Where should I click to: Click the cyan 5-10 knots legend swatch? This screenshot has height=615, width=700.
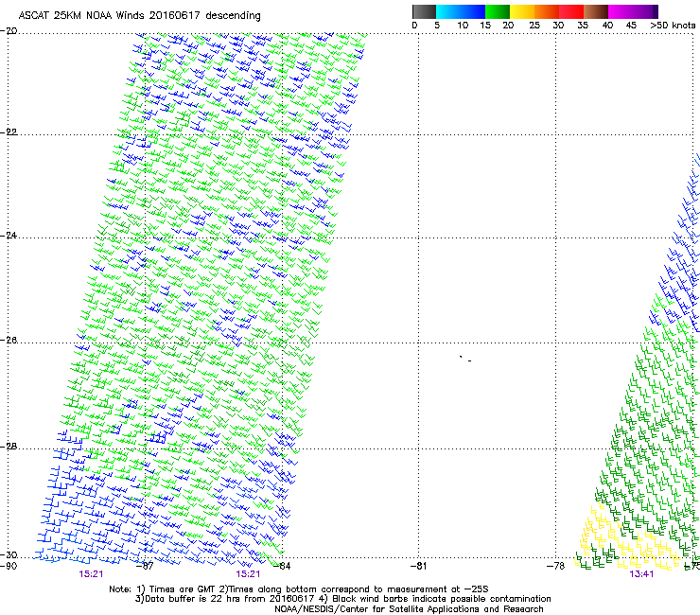pos(448,11)
